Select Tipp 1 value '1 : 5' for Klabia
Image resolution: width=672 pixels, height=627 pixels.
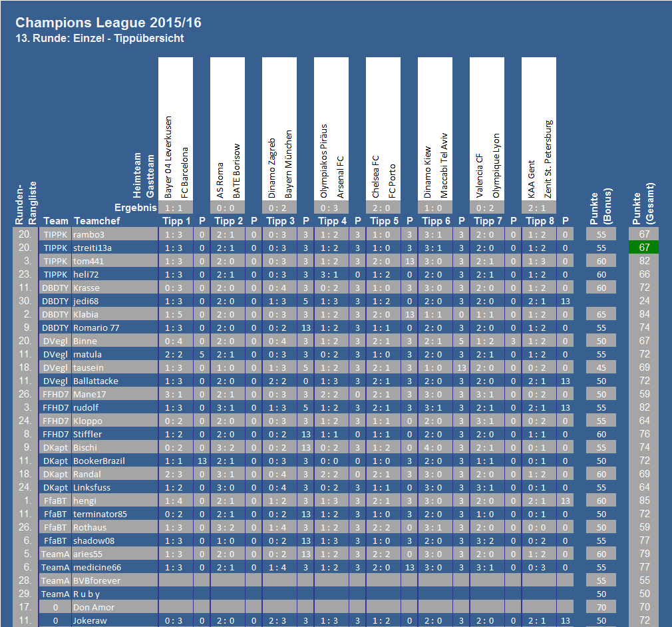pos(176,314)
